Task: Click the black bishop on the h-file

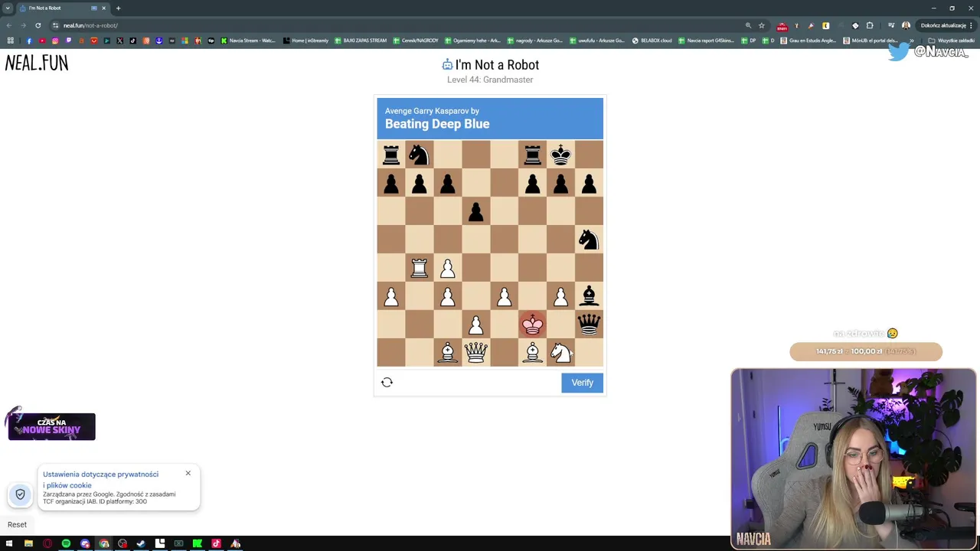Action: [589, 296]
